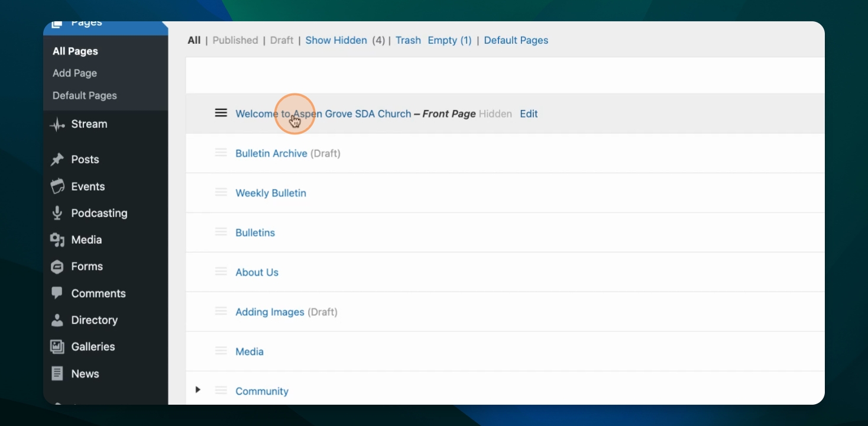The image size is (868, 426).
Task: Go to the Posts menu
Action: (x=85, y=160)
